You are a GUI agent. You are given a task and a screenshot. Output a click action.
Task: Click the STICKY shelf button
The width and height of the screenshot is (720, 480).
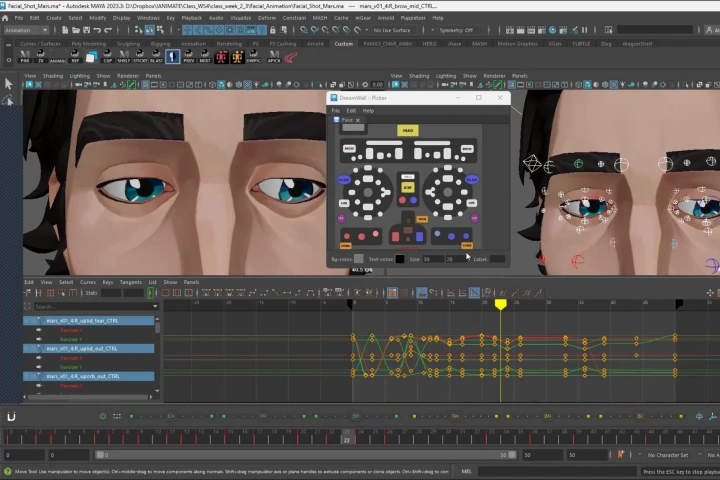140,56
